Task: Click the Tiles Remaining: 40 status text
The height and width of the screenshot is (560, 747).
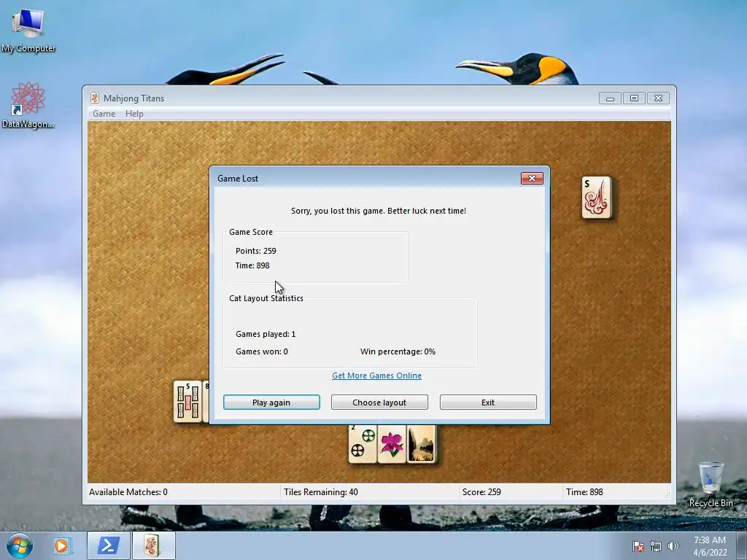Action: coord(321,492)
